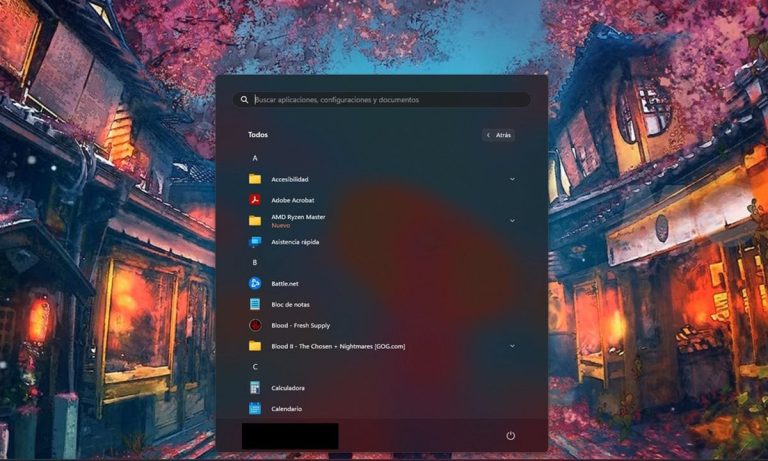Expand the Accesibilidad folder chevron
768x461 pixels.
coord(512,179)
